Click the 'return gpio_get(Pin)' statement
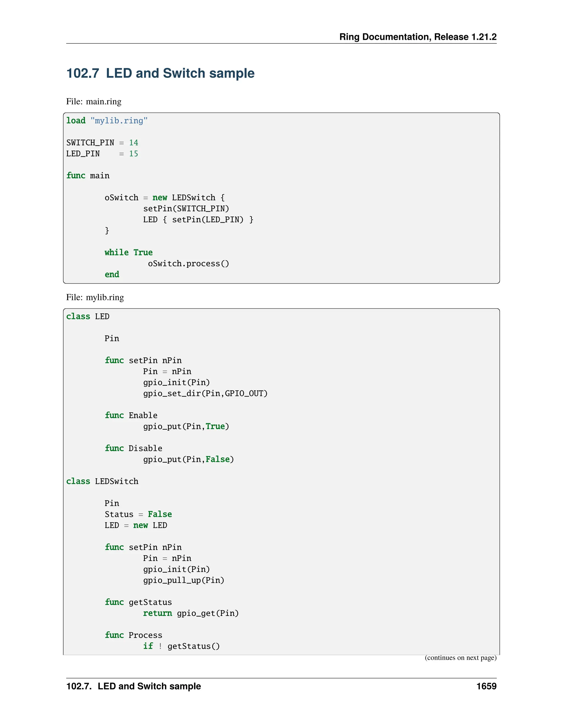Image resolution: width=563 pixels, height=728 pixels. (x=191, y=613)
